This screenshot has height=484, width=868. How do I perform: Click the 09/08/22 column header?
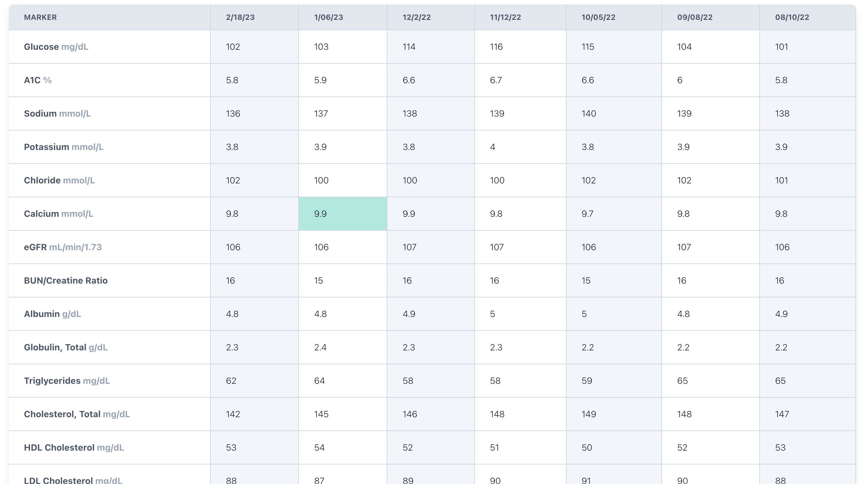click(694, 17)
